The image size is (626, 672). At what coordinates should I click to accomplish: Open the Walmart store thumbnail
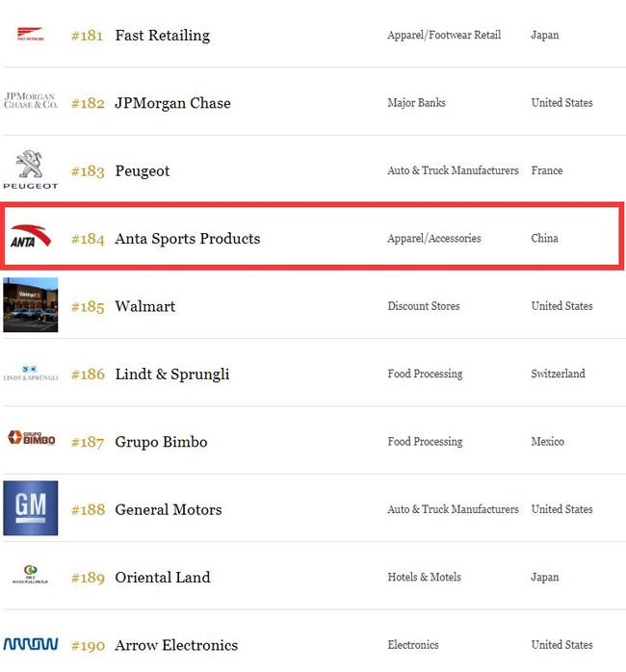coord(30,305)
